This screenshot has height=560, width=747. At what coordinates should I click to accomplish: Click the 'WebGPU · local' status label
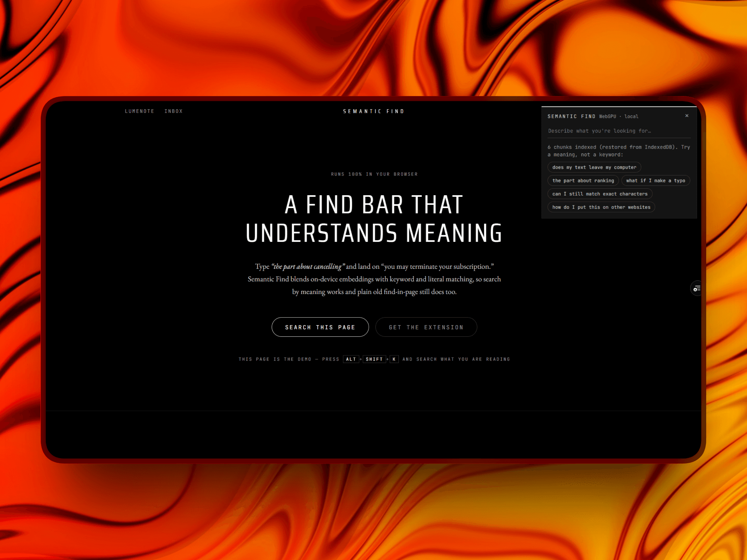click(x=619, y=116)
